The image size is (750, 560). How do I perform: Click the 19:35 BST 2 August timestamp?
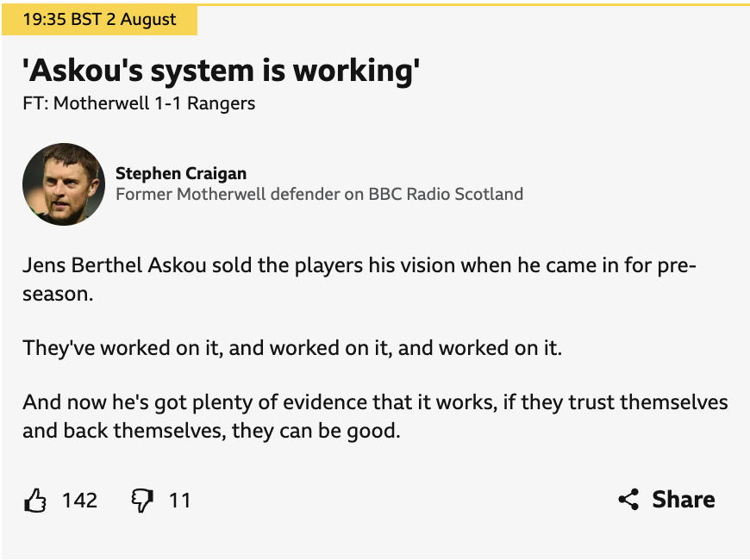(x=98, y=20)
